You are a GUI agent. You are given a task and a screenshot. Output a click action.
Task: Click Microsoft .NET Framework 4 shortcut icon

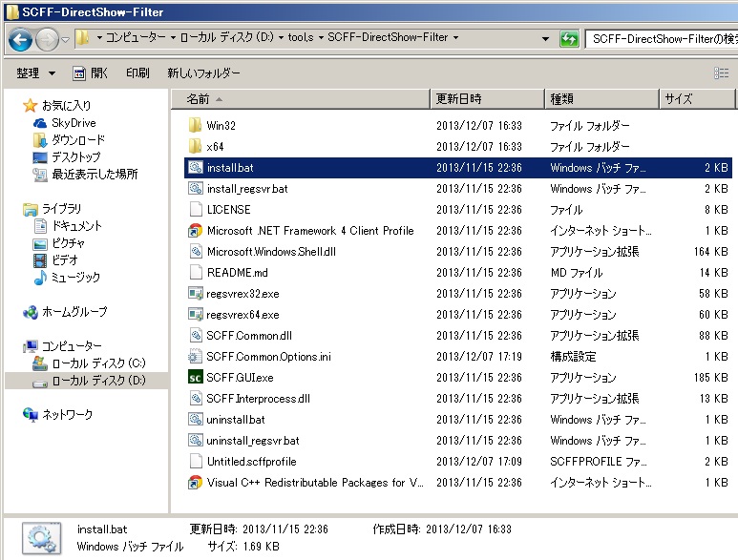click(x=195, y=231)
